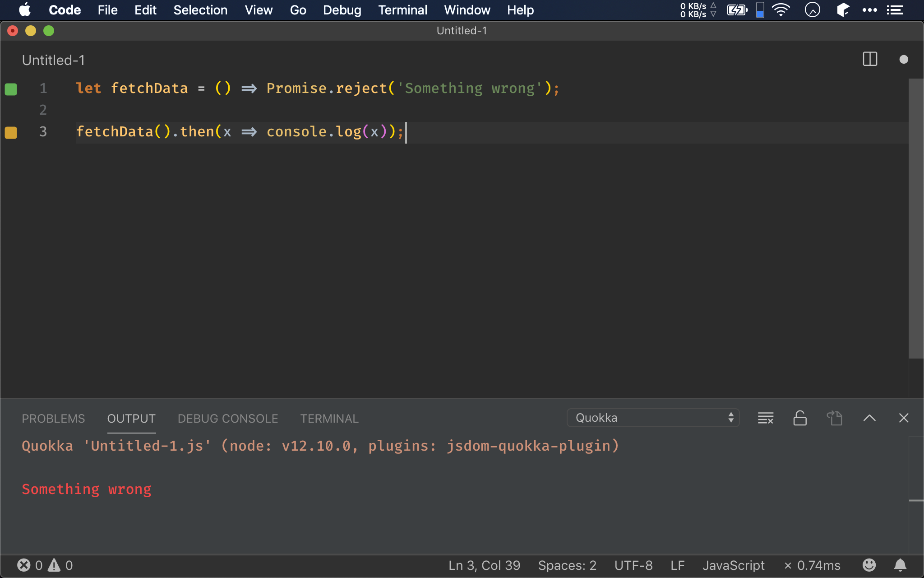924x578 pixels.
Task: Open notifications bell in status bar
Action: click(x=900, y=565)
